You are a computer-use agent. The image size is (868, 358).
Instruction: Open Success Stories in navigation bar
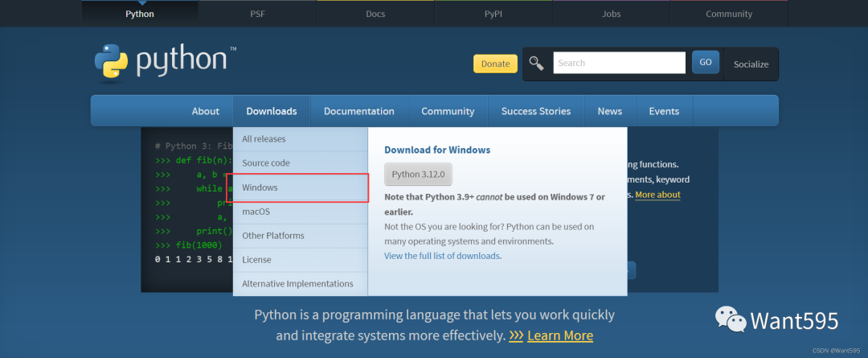(536, 111)
